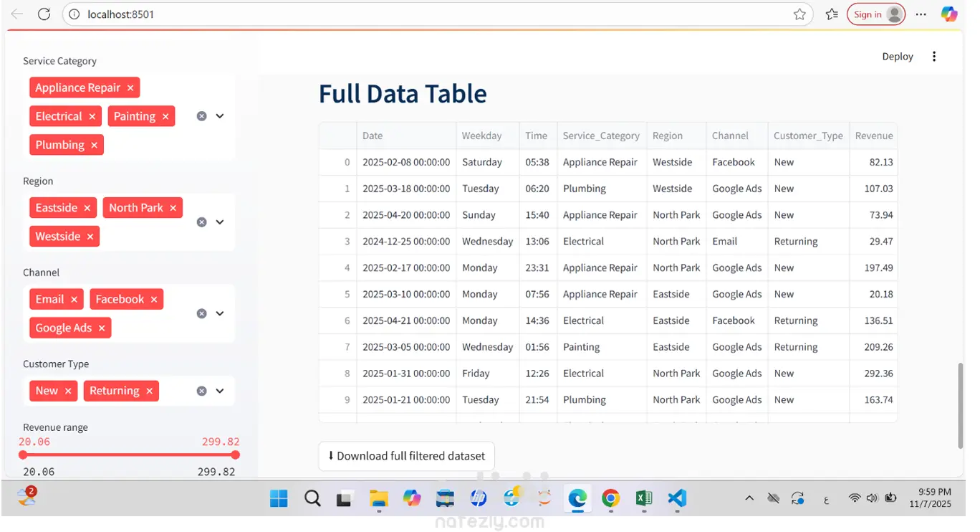Click the Deploy button
Image resolution: width=980 pixels, height=532 pixels.
point(898,57)
